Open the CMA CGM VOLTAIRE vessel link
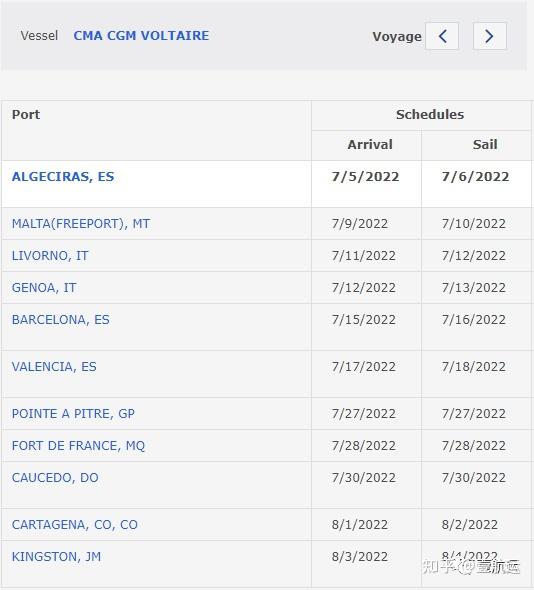This screenshot has height=590, width=534. (141, 36)
